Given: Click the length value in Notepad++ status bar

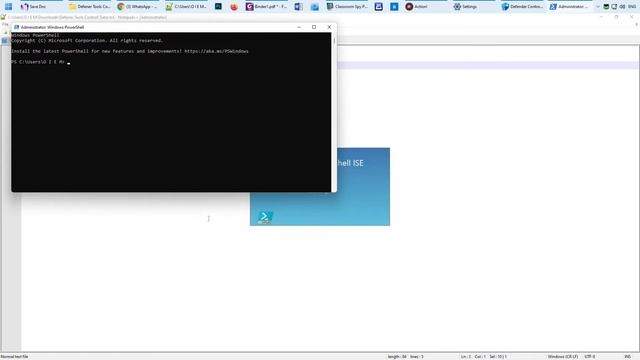Looking at the screenshot, I should [397, 357].
